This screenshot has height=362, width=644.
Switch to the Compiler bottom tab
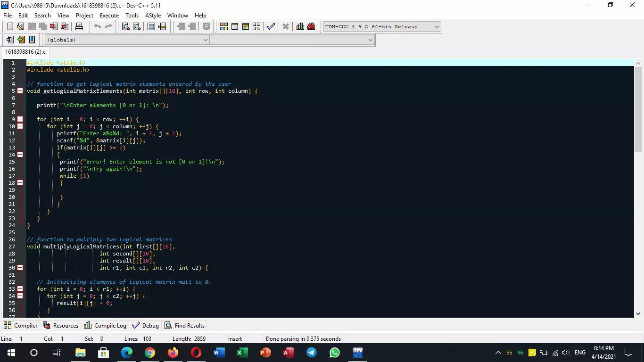pyautogui.click(x=21, y=326)
